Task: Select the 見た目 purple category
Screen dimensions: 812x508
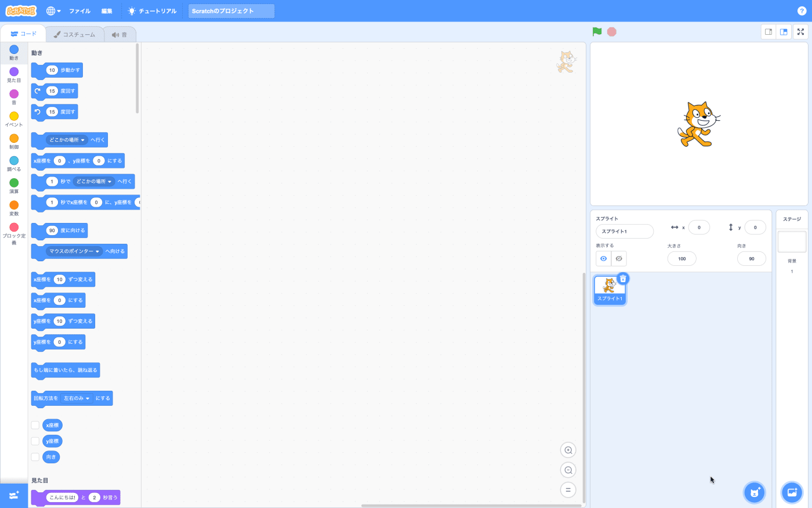Action: pyautogui.click(x=14, y=74)
